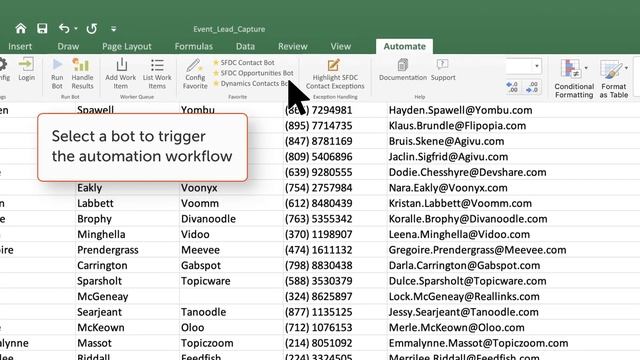
Task: Click the phone number (847) 8781169
Action: point(318,141)
